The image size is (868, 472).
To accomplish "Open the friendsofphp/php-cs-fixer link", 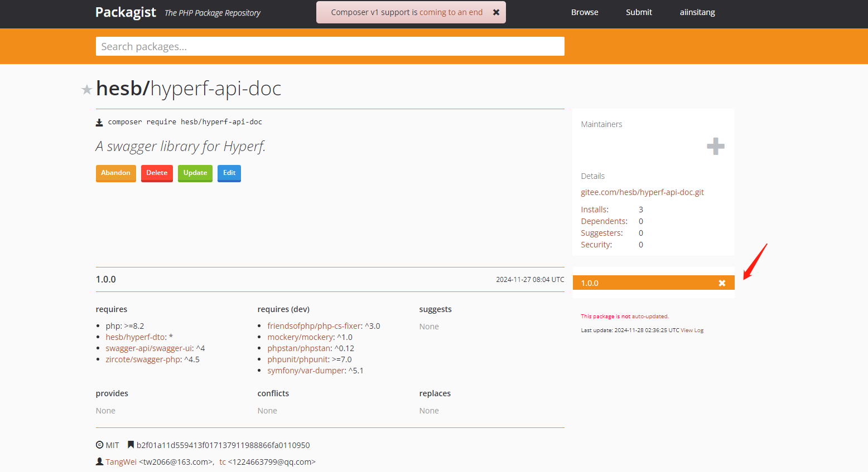I will (x=314, y=326).
